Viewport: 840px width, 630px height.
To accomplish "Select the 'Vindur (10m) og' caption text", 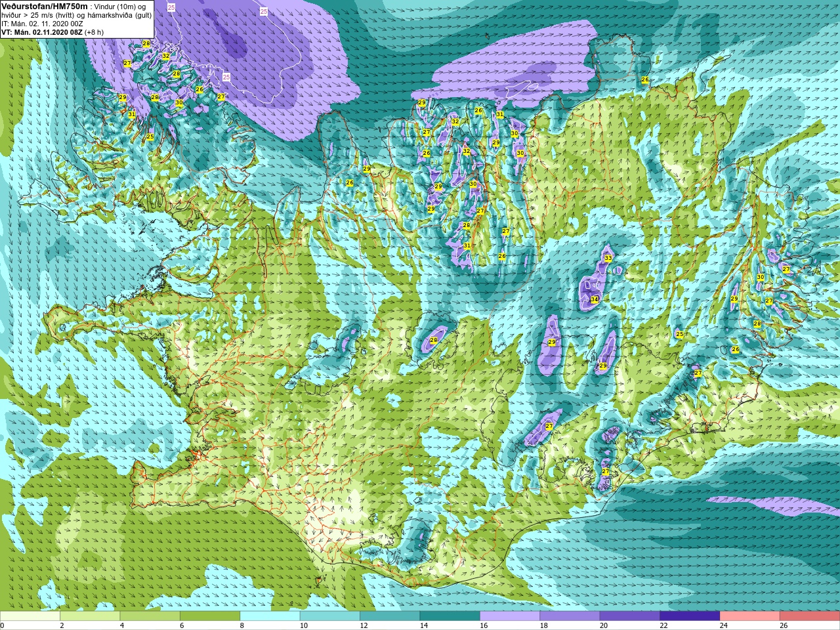I will point(120,7).
